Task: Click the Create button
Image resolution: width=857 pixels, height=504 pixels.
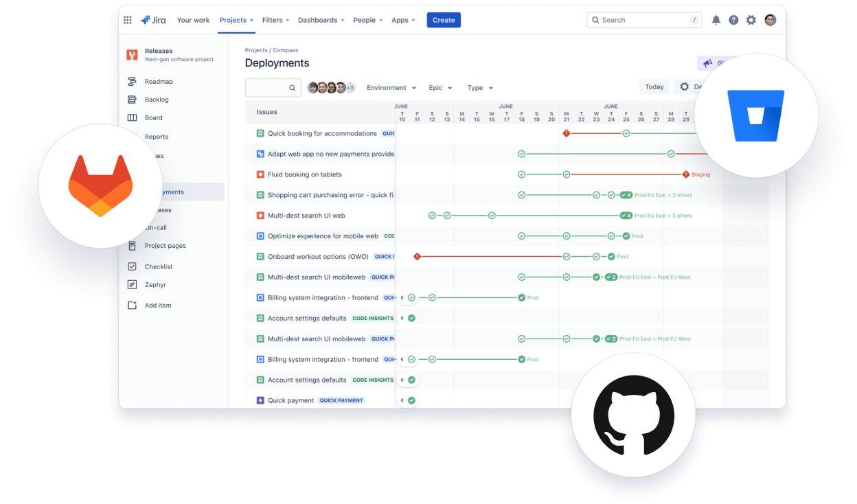Action: 444,20
